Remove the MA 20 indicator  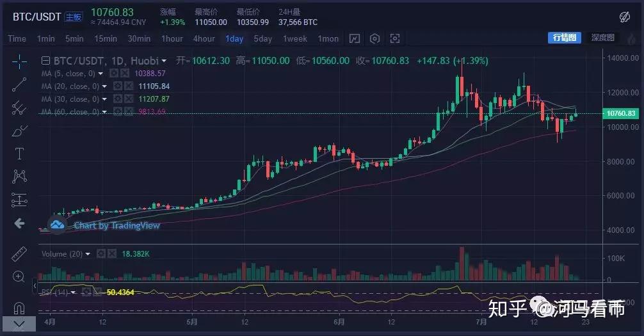pos(129,86)
